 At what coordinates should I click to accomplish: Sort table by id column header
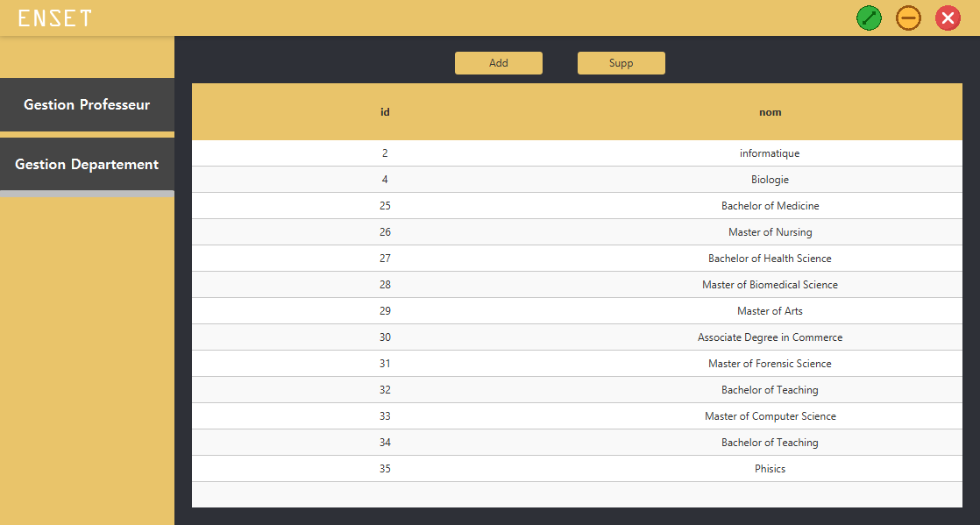[x=385, y=112]
